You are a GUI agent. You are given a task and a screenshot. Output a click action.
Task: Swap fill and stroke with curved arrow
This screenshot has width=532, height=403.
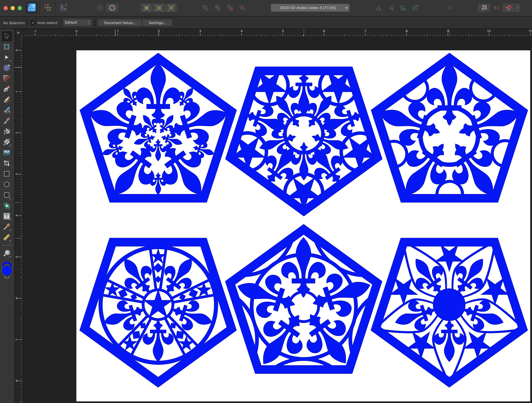click(x=7, y=278)
